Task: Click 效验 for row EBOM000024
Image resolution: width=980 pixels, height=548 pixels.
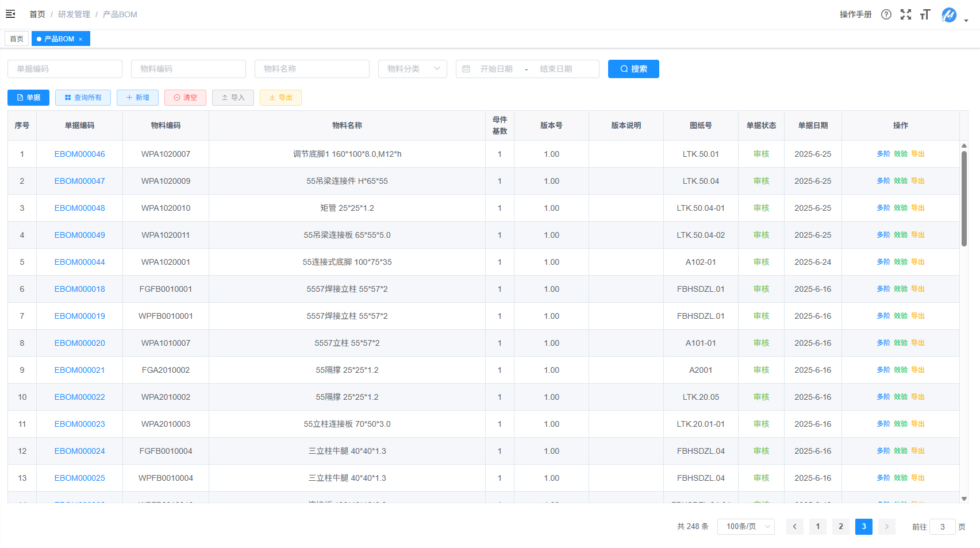Action: (x=901, y=451)
